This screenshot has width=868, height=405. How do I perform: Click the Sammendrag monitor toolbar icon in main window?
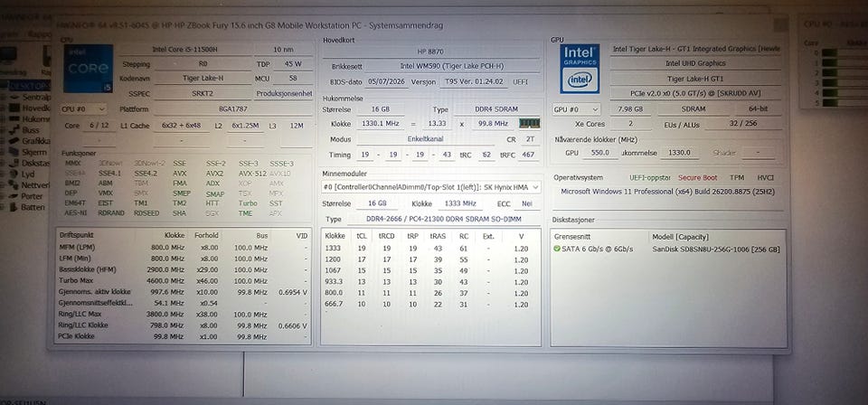(x=8, y=56)
